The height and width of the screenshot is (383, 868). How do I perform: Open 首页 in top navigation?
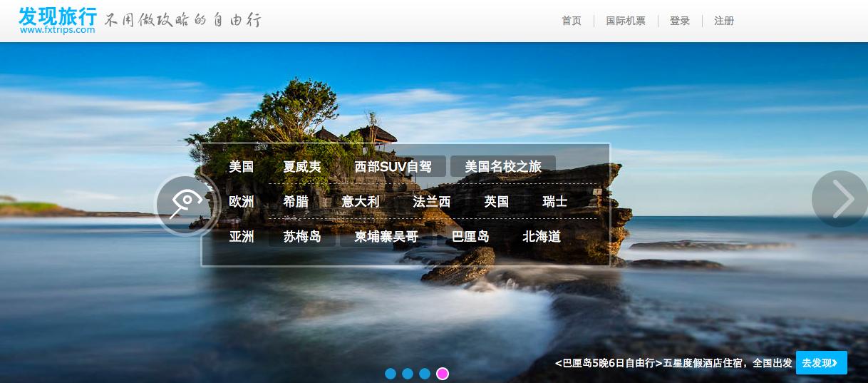572,21
